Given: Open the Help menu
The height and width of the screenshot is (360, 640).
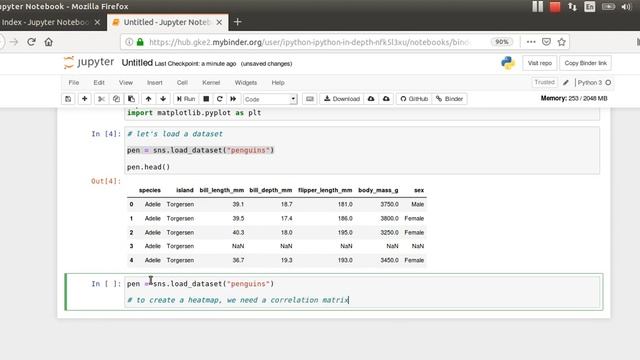Looking at the screenshot, I should coord(278,82).
